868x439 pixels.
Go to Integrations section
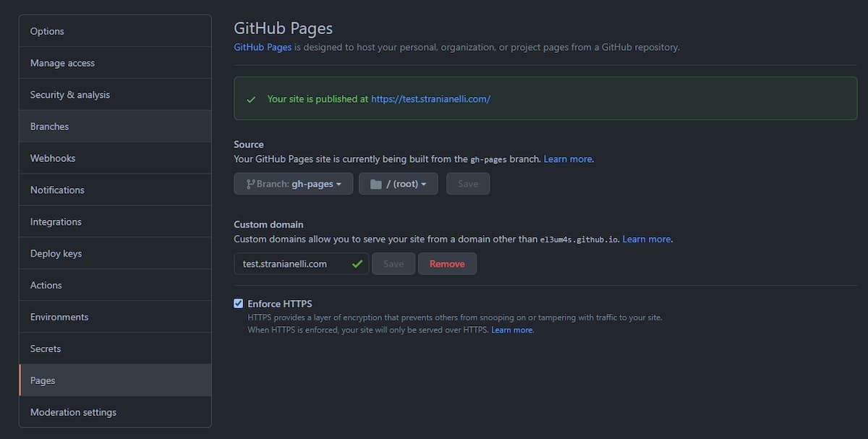(x=115, y=222)
